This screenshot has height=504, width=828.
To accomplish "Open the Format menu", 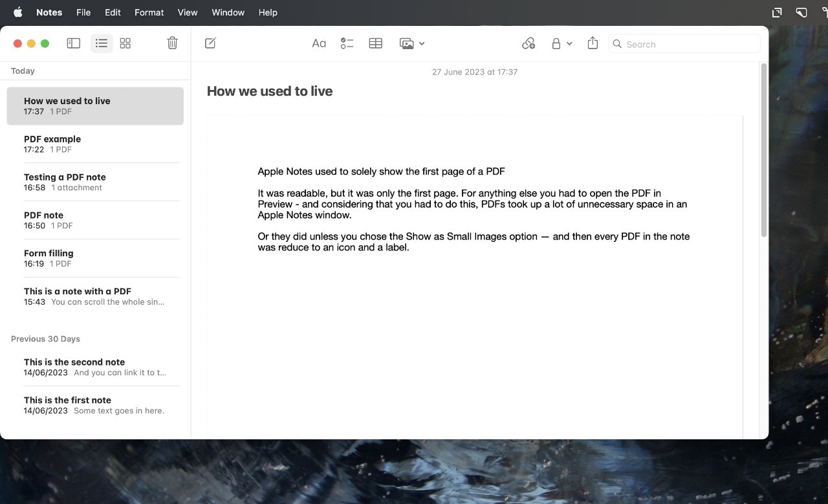I will [x=149, y=12].
